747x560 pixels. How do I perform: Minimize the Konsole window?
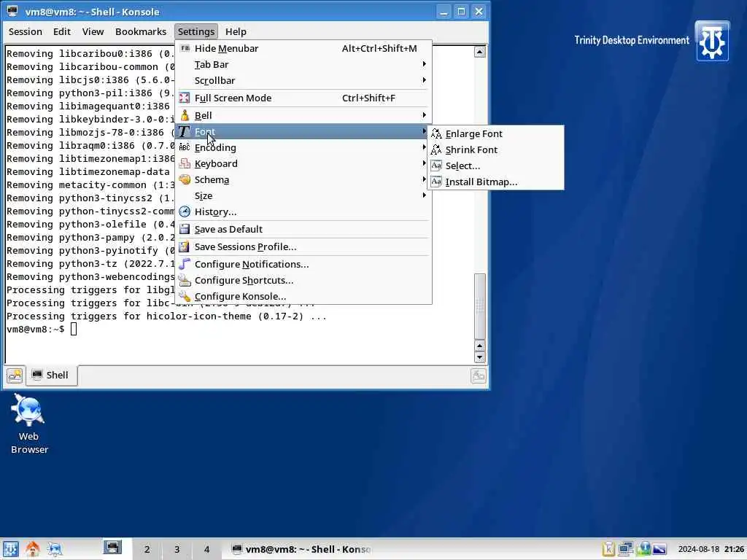pyautogui.click(x=444, y=12)
